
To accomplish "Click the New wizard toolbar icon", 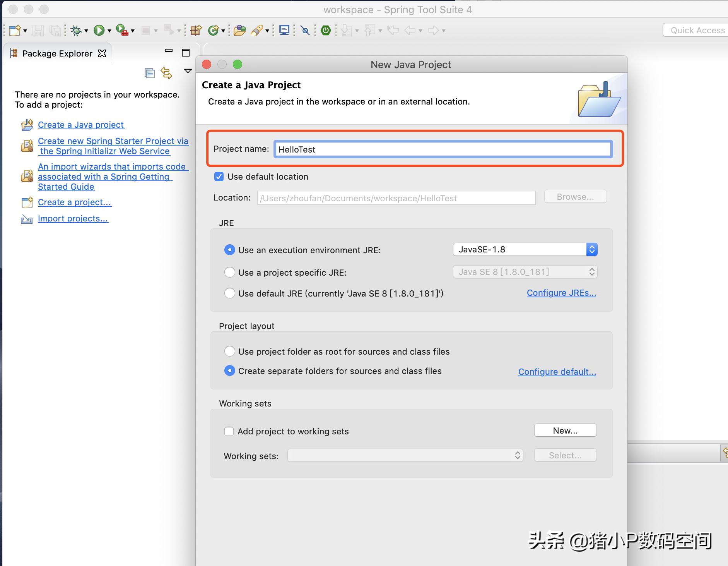I will tap(15, 30).
